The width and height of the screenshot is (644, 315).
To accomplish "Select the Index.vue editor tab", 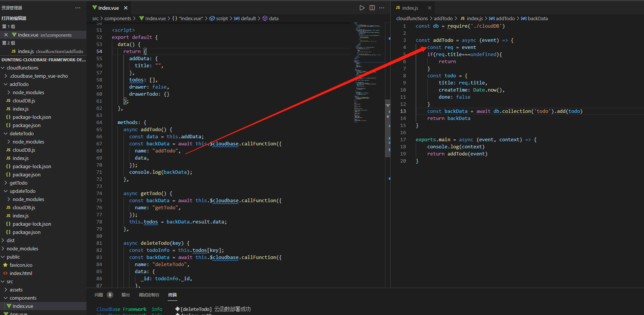I will click(x=109, y=8).
